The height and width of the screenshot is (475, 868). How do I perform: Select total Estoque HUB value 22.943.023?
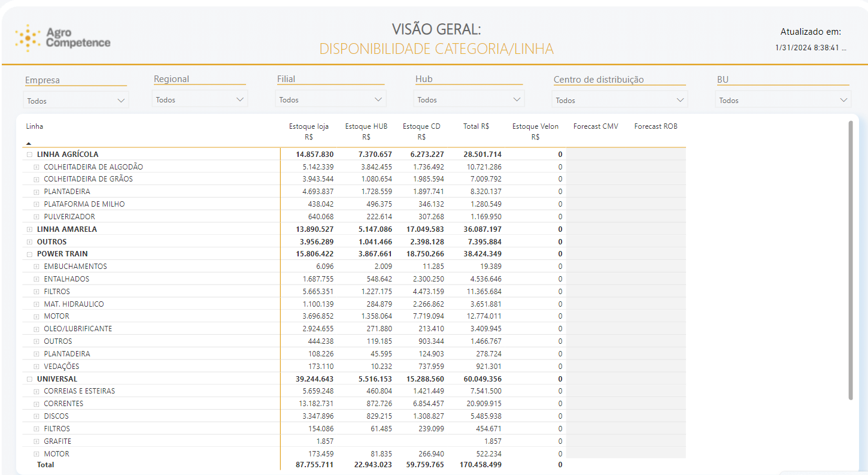pyautogui.click(x=372, y=465)
